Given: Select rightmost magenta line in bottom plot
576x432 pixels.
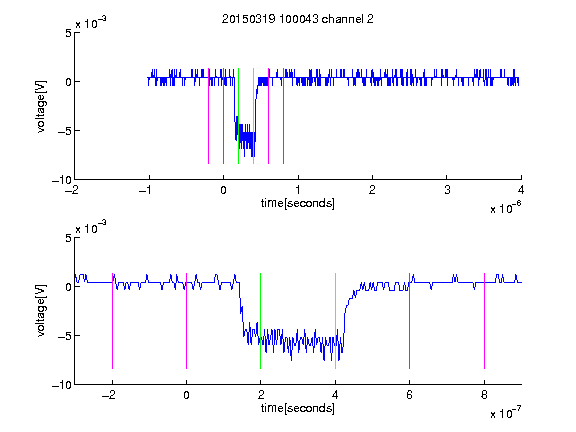Looking at the screenshot, I should click(x=485, y=321).
